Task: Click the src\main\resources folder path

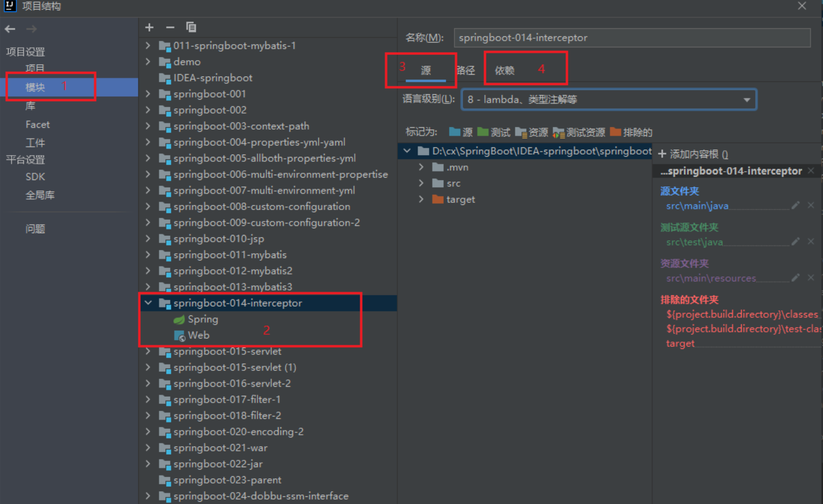Action: point(711,278)
